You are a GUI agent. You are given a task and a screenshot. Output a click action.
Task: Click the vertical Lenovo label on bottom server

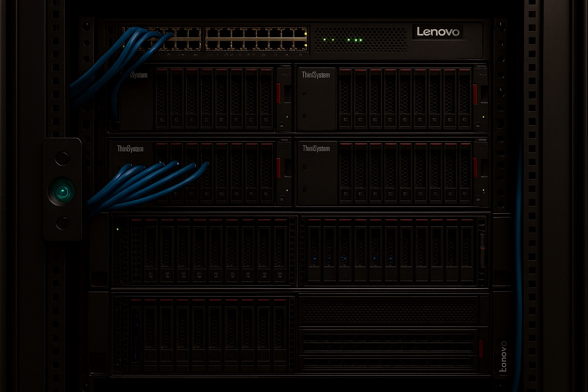tap(503, 356)
